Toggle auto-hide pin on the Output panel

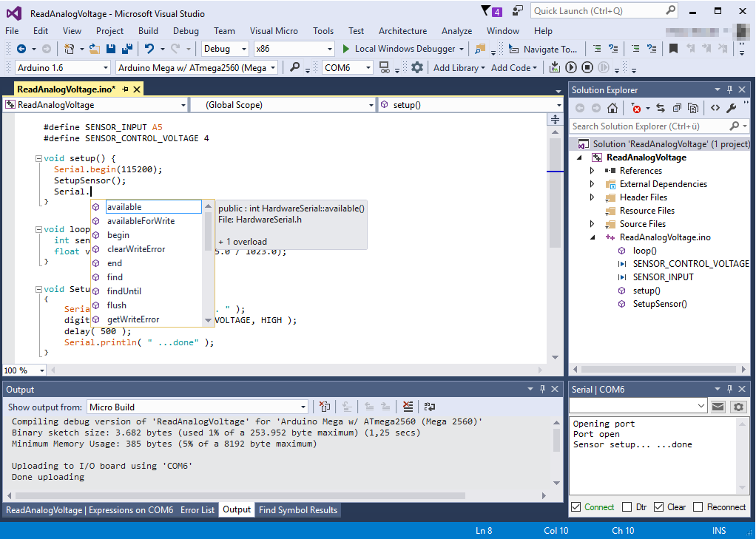pos(542,389)
